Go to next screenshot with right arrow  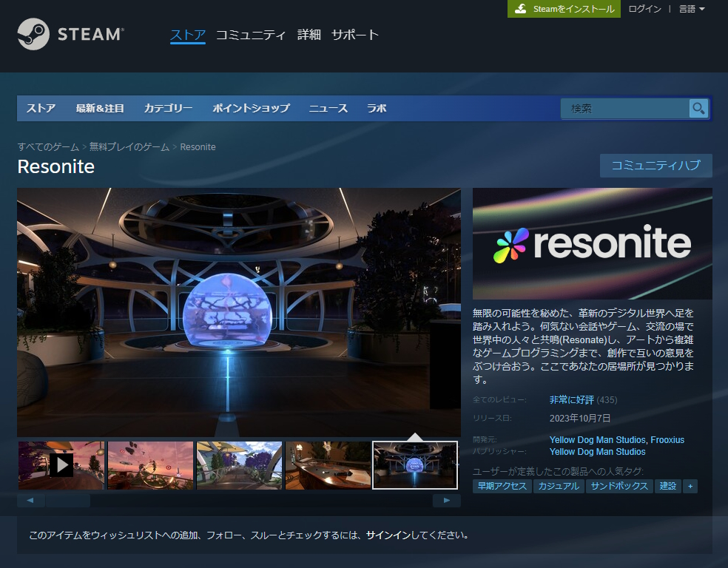(x=447, y=500)
